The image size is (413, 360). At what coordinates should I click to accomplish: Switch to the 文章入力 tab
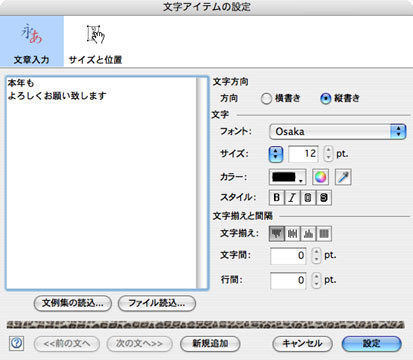32,42
